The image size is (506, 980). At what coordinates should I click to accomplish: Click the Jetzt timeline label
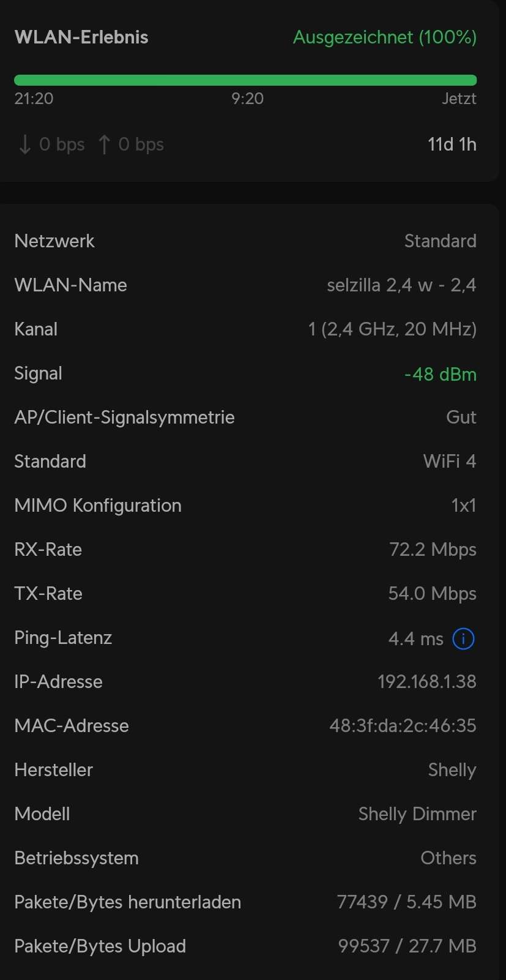tap(459, 98)
